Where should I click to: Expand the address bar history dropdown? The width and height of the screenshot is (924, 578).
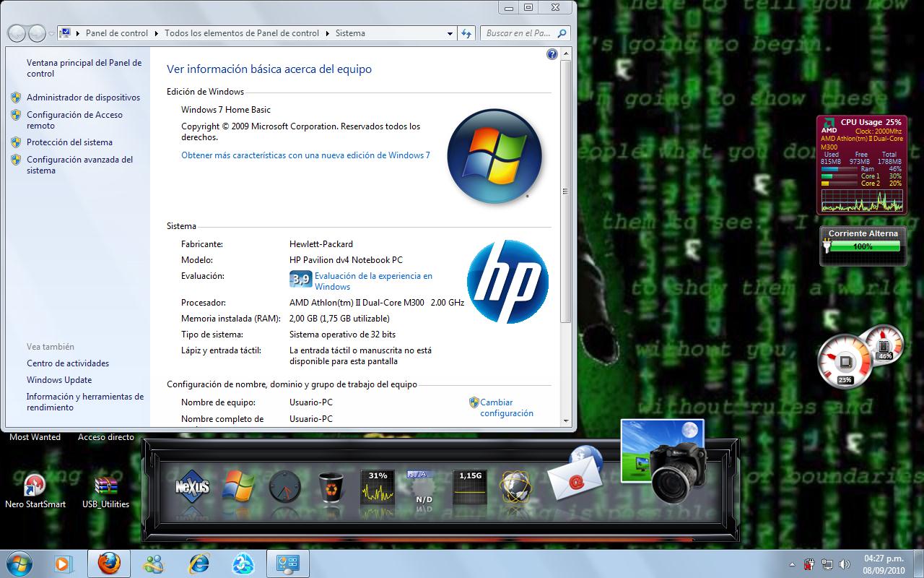(x=450, y=33)
